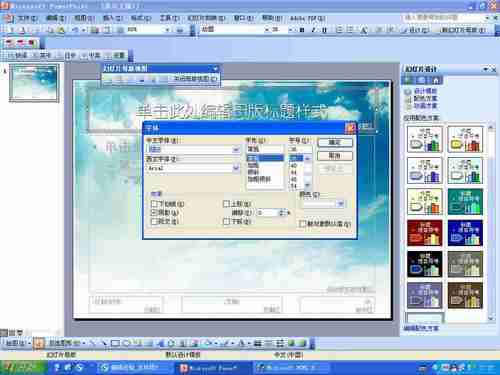Open the 插入(I) Insert menu

tap(113, 18)
